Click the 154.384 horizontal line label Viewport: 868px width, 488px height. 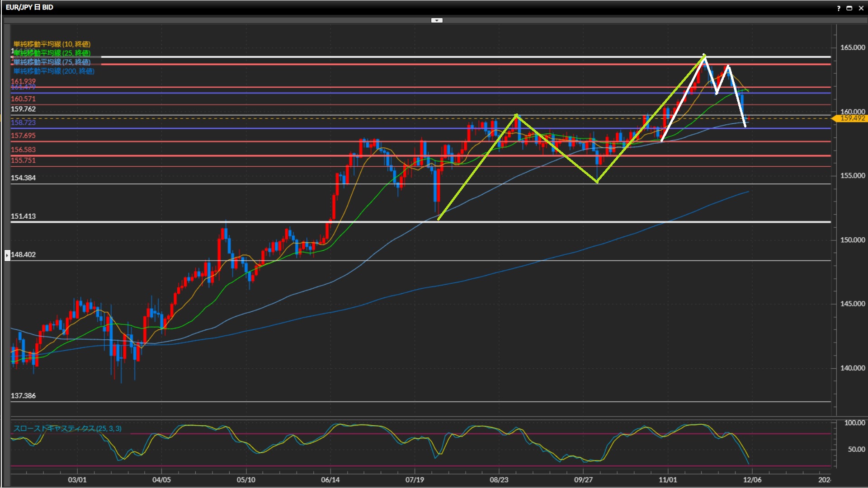pos(23,178)
